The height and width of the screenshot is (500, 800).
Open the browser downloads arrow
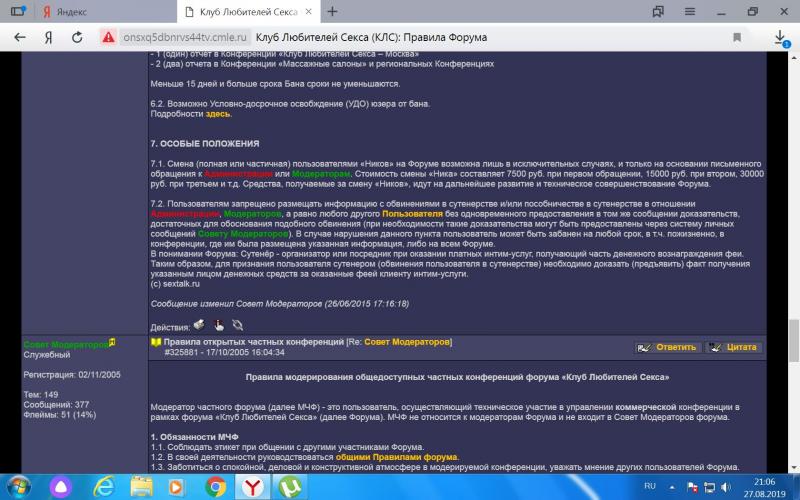(781, 37)
